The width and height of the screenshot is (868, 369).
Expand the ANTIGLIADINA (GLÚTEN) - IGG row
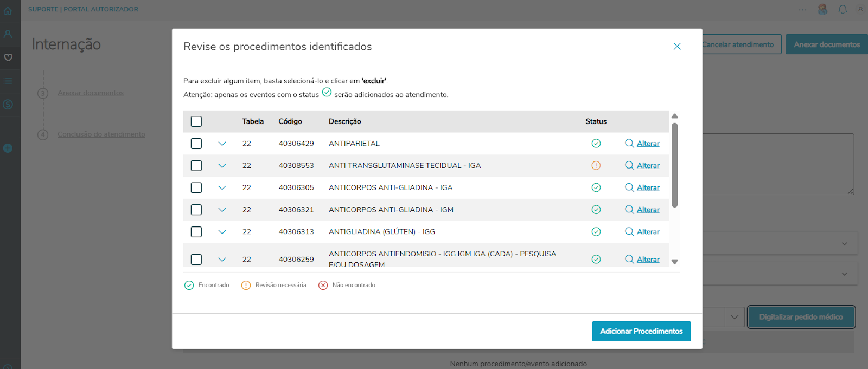222,232
